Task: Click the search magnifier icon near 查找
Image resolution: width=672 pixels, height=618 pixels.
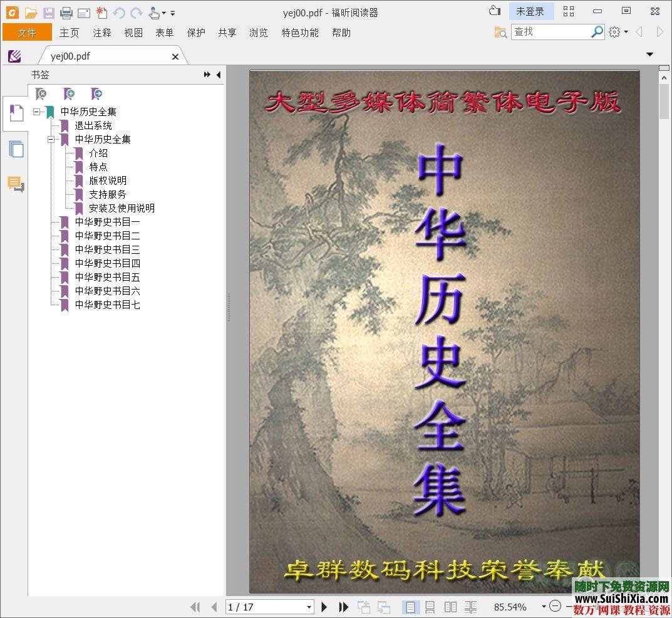Action: 597,31
